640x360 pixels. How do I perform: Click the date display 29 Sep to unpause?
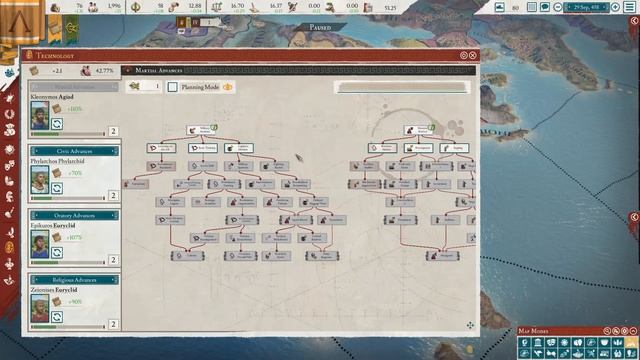pos(587,7)
